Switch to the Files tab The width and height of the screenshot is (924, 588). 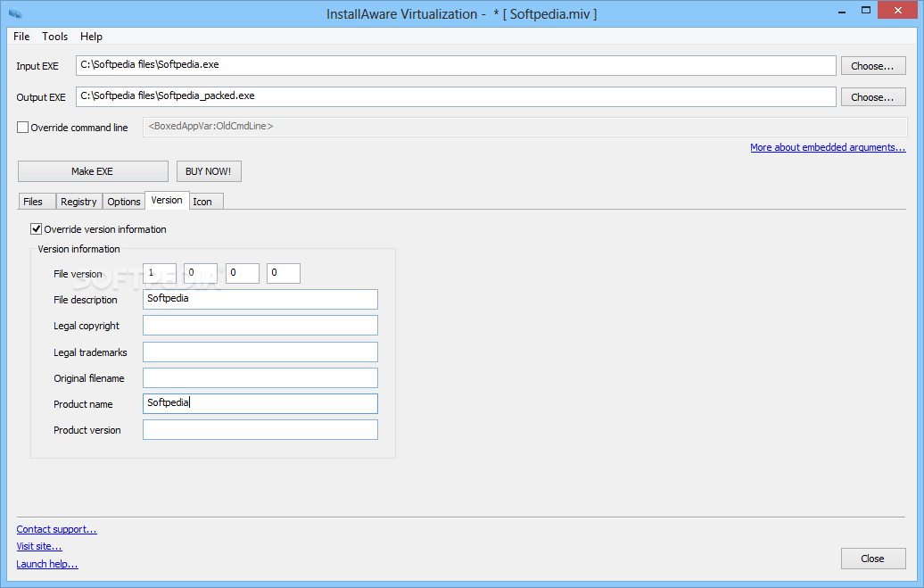click(x=37, y=202)
